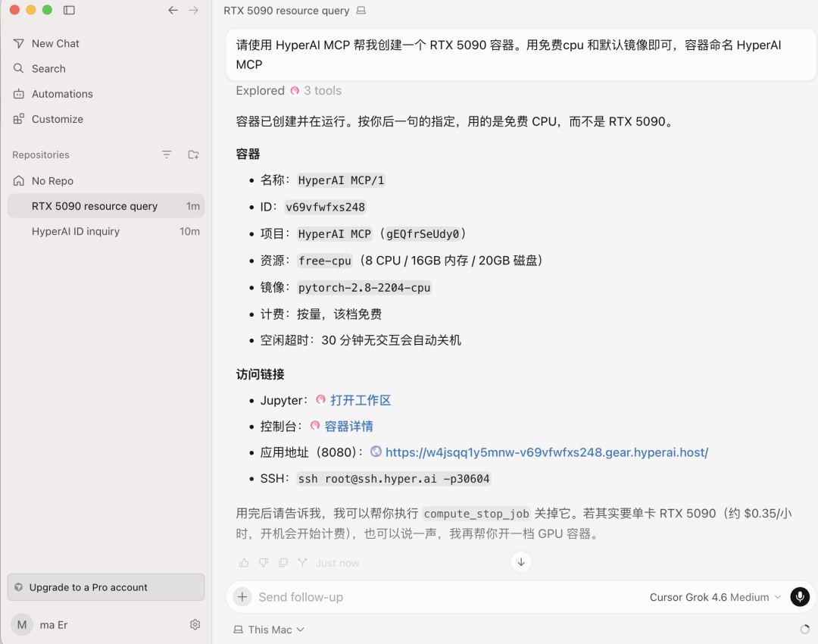Click the gEQfrSeUdy0 project ID
The width and height of the screenshot is (818, 644).
(423, 234)
